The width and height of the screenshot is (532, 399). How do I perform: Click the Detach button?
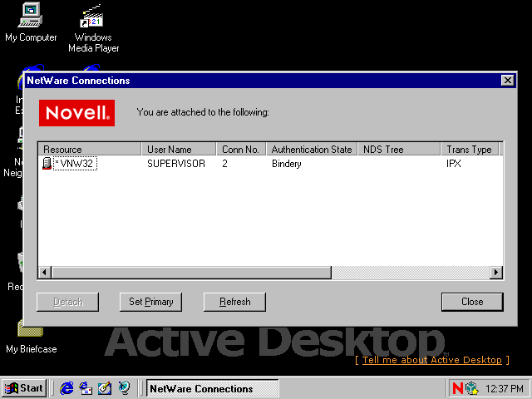click(x=68, y=302)
